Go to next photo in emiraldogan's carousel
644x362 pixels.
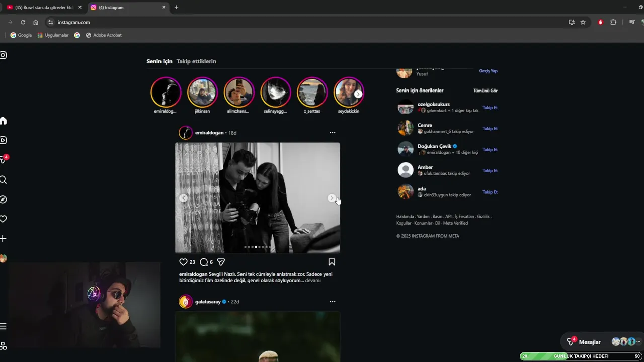coord(332,198)
